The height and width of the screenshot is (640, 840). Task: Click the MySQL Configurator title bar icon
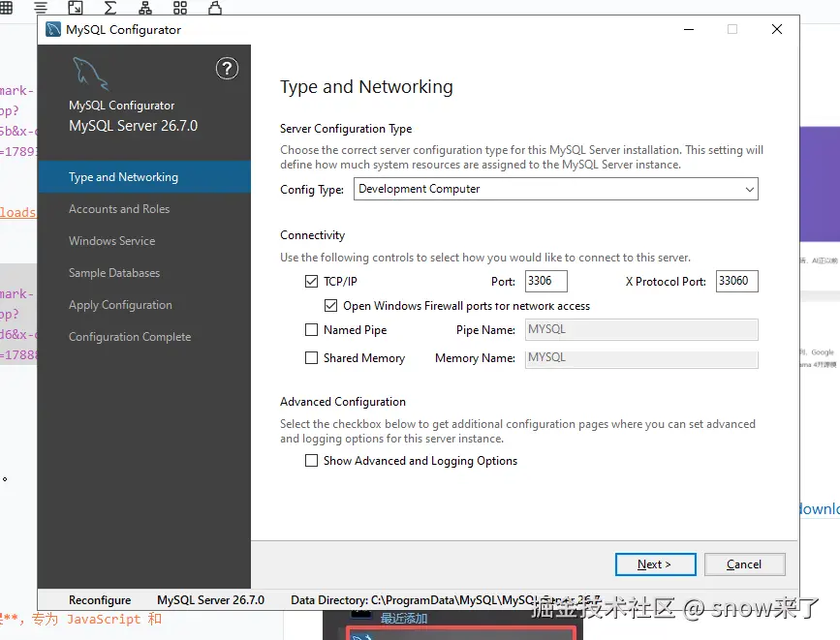pyautogui.click(x=53, y=29)
